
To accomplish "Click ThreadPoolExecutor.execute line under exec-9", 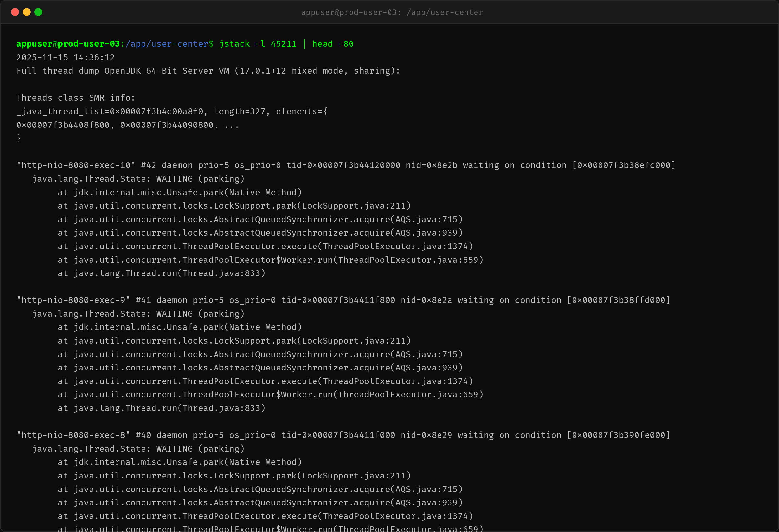I will tap(266, 381).
